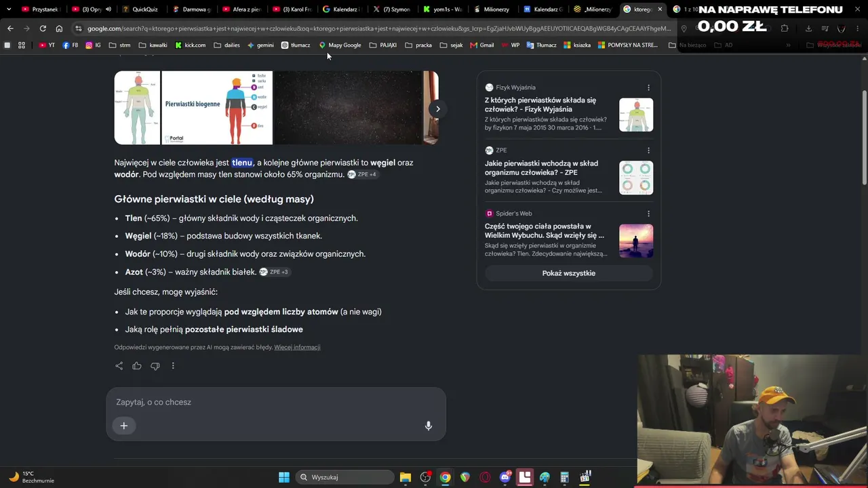Open OBS Studio from the taskbar
Image resolution: width=868 pixels, height=488 pixels.
click(425, 477)
